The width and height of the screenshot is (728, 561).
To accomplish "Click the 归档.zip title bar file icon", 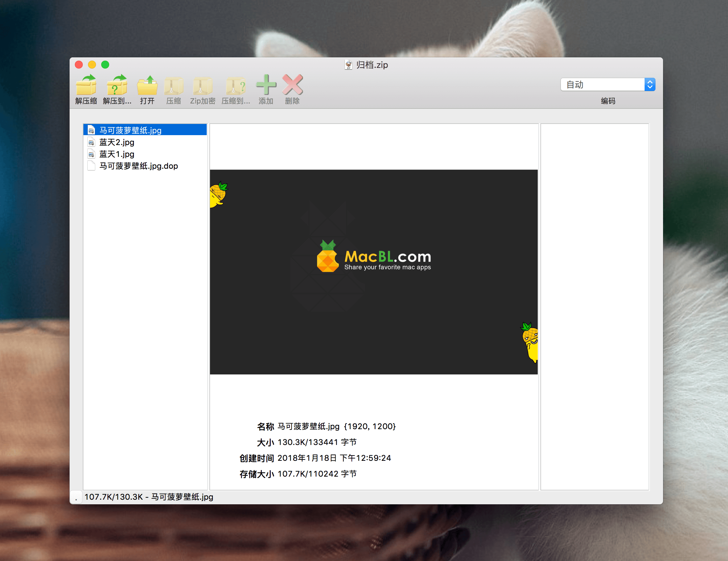I will click(348, 65).
